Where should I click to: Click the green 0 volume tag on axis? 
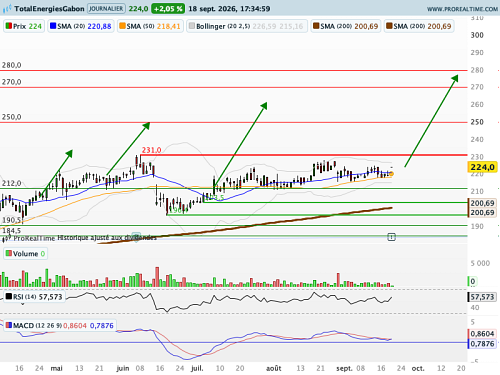(x=472, y=281)
